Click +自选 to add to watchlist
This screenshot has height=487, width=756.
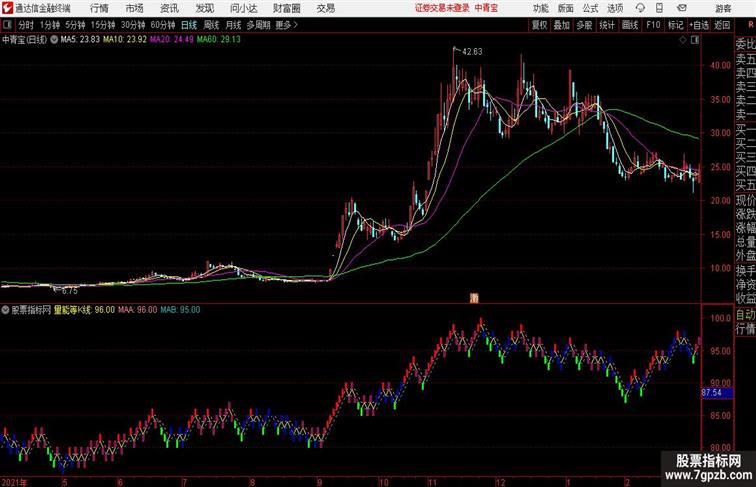pos(699,25)
